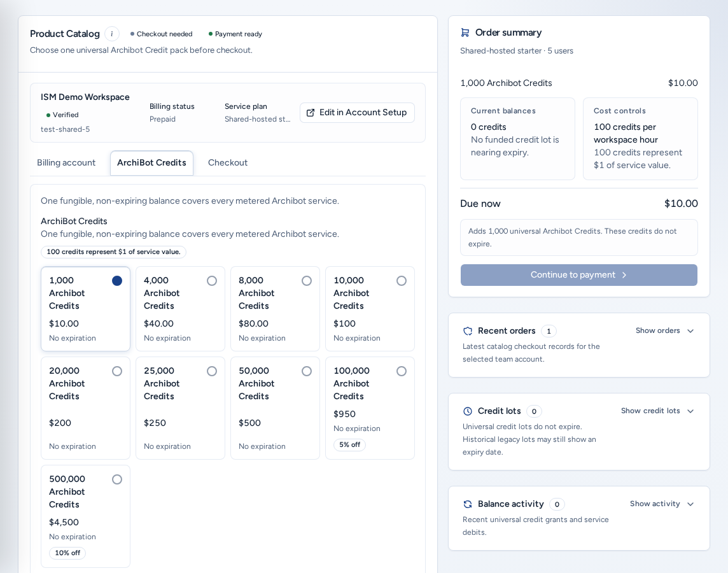Click the Credit lots count badge

pyautogui.click(x=534, y=411)
